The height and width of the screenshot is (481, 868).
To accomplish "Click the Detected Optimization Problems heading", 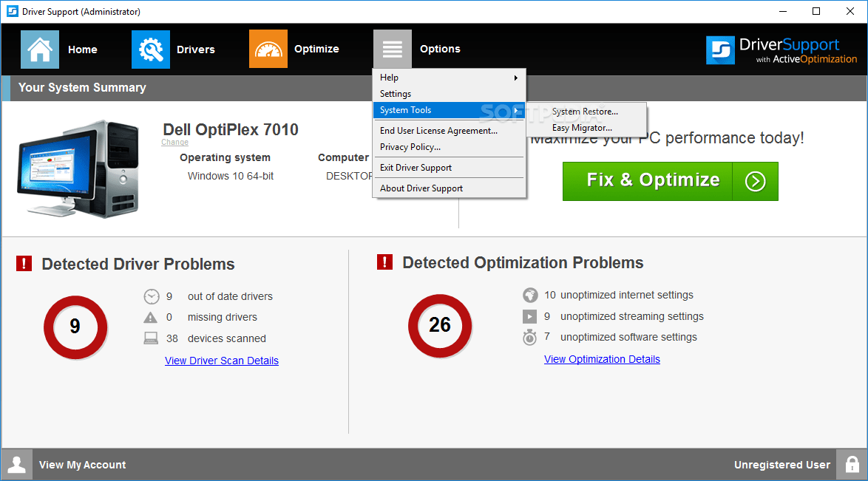I will tap(523, 262).
